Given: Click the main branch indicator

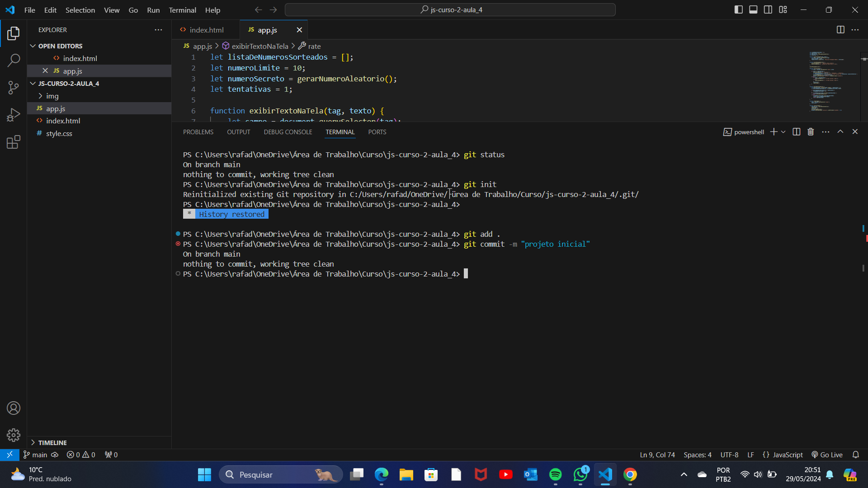Looking at the screenshot, I should [35, 455].
